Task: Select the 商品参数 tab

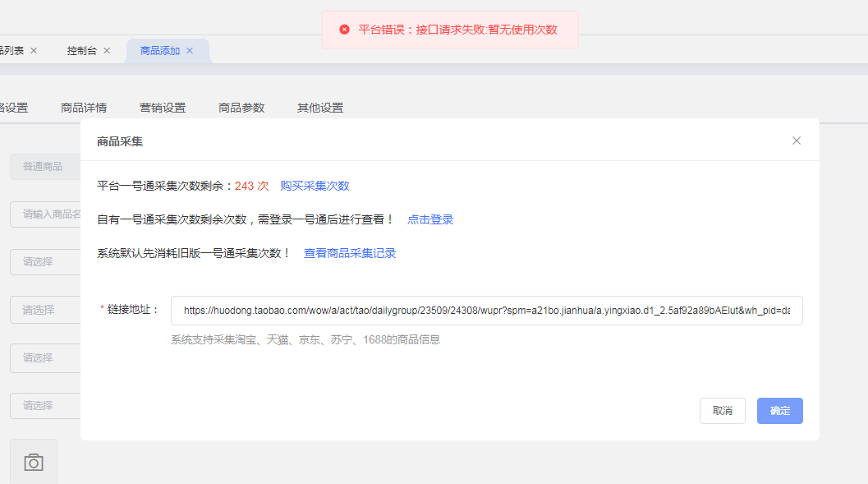Action: (241, 108)
